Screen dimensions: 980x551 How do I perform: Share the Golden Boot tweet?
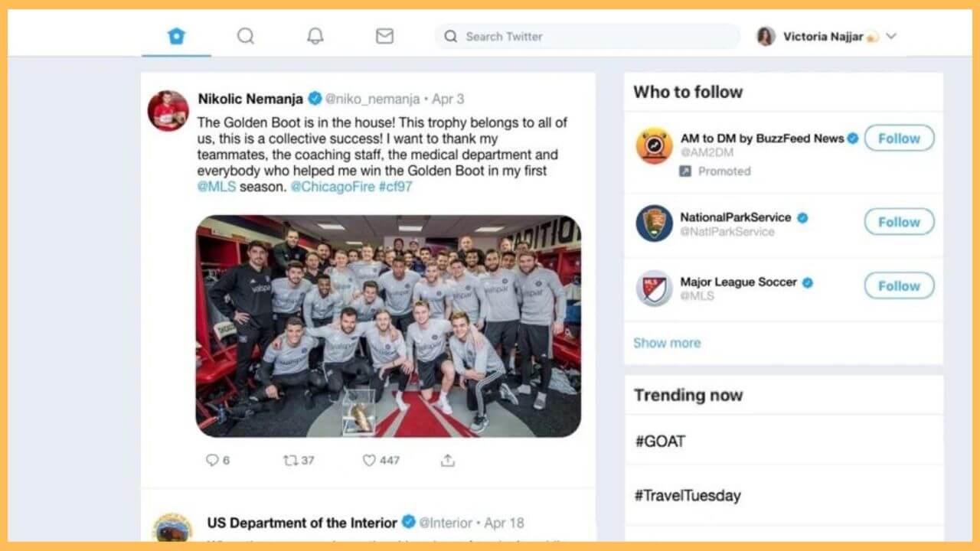pyautogui.click(x=448, y=460)
